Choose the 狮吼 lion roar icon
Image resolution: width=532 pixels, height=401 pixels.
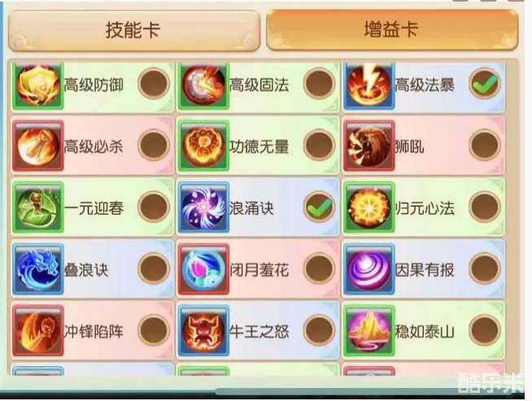pos(369,146)
